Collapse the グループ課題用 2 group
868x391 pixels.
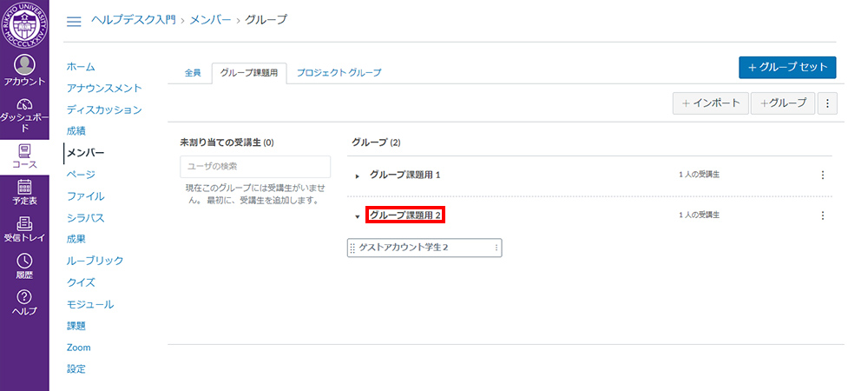[358, 216]
